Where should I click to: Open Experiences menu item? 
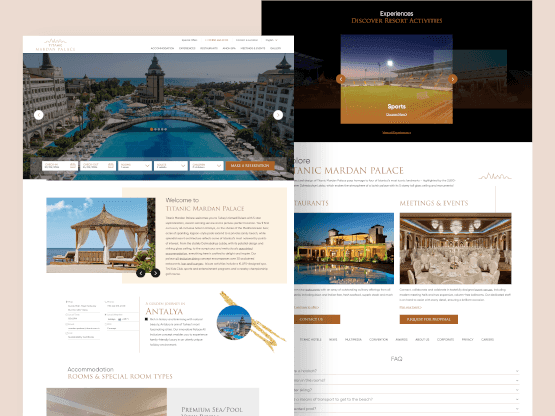(x=187, y=48)
